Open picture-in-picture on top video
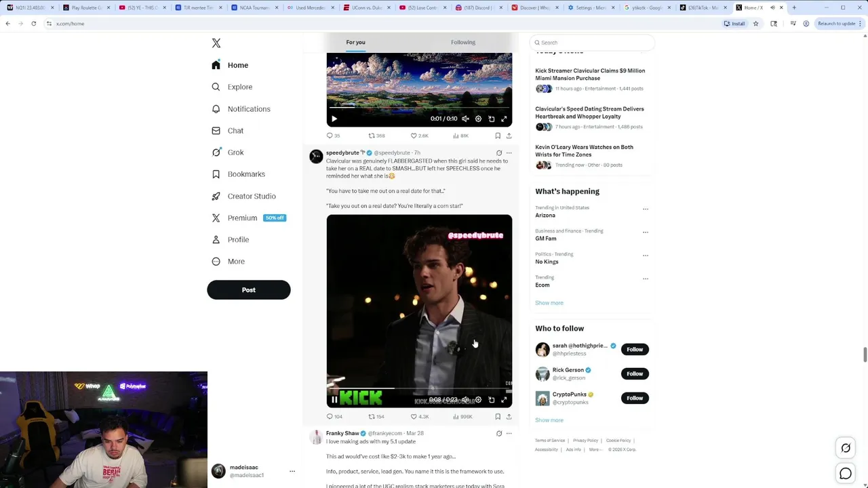Screen dimensions: 868x488 coord(492,119)
